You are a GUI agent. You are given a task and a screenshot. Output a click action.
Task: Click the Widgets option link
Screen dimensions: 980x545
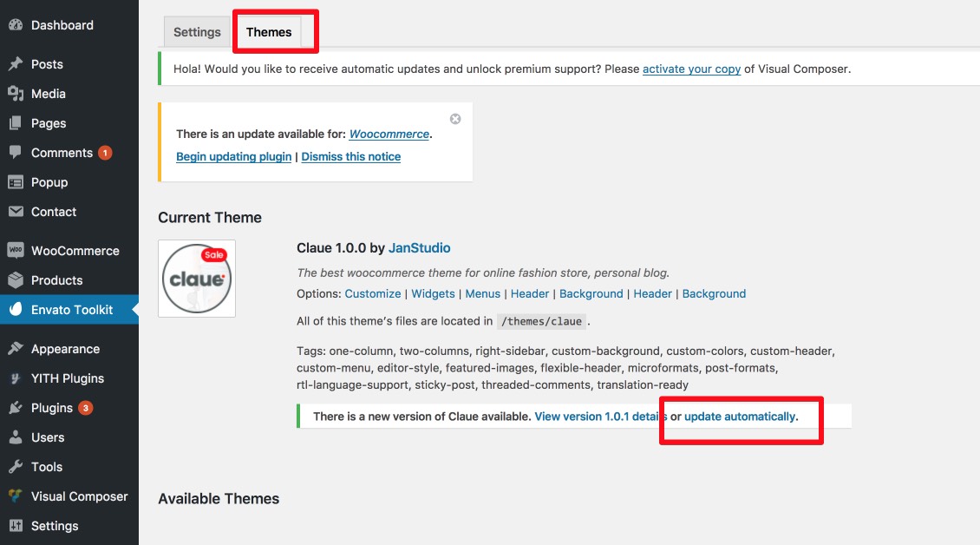tap(433, 293)
